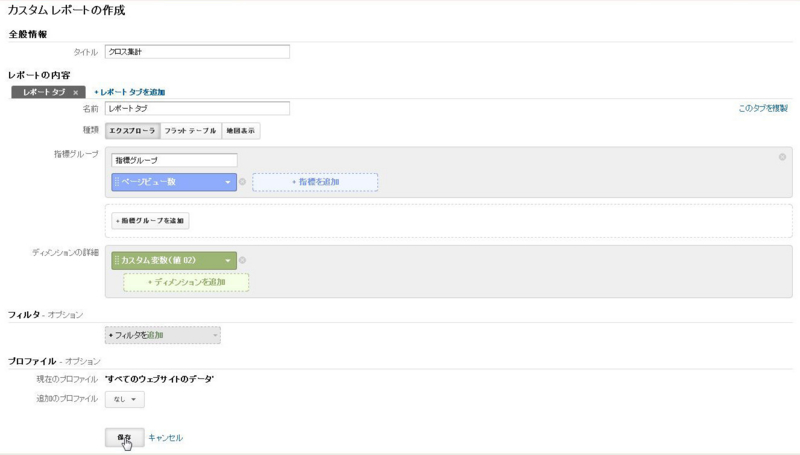The image size is (800, 455).
Task: Open the 追加のプロファイル なし dropdown
Action: pyautogui.click(x=125, y=399)
